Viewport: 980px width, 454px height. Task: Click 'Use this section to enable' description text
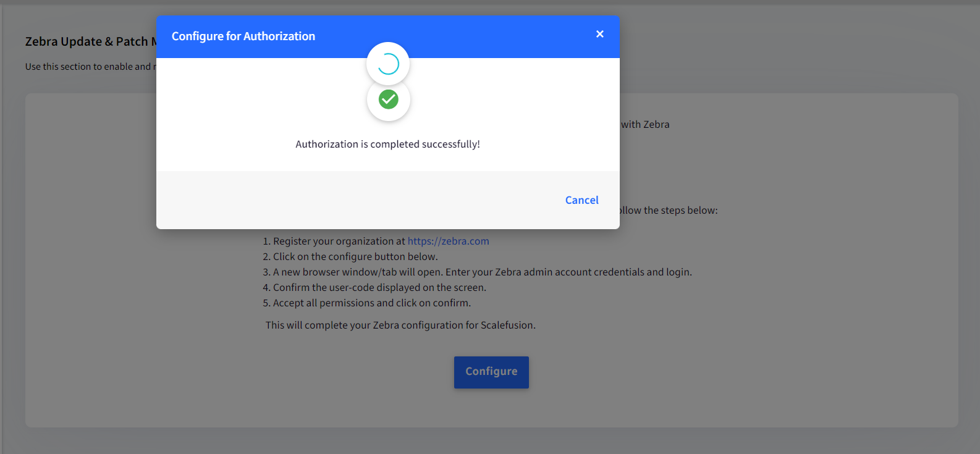click(91, 67)
